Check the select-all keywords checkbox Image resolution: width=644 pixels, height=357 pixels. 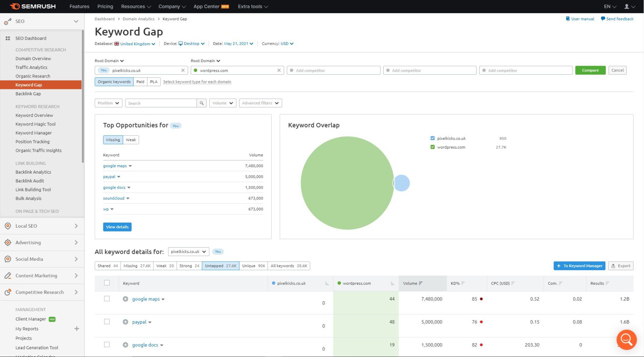(107, 283)
